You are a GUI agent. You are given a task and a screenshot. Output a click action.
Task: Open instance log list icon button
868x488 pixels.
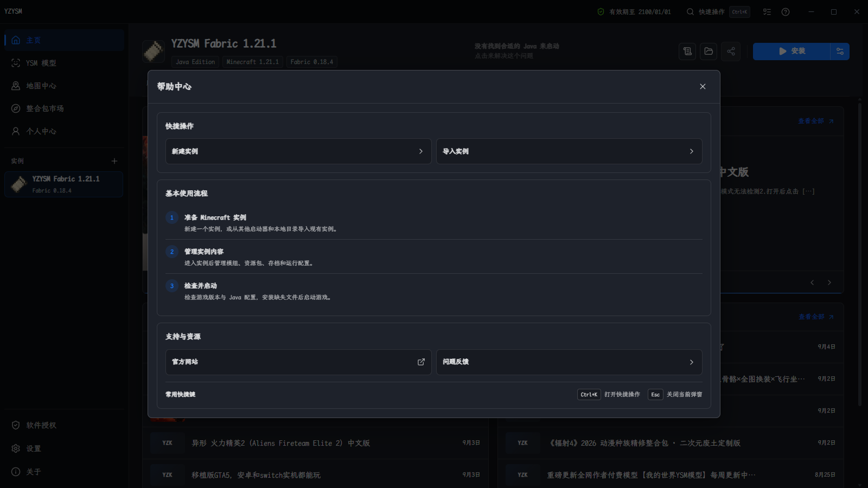pos(687,52)
